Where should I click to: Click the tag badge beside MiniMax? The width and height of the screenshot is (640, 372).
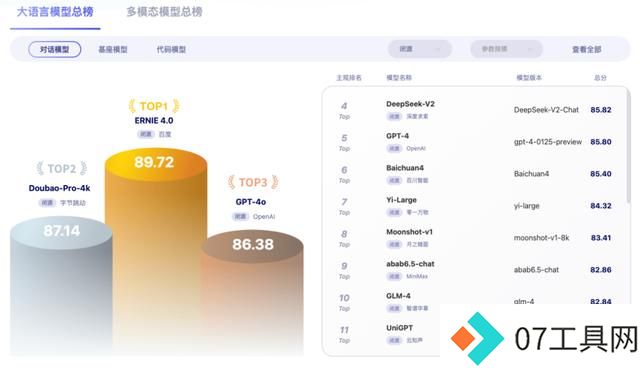point(394,276)
